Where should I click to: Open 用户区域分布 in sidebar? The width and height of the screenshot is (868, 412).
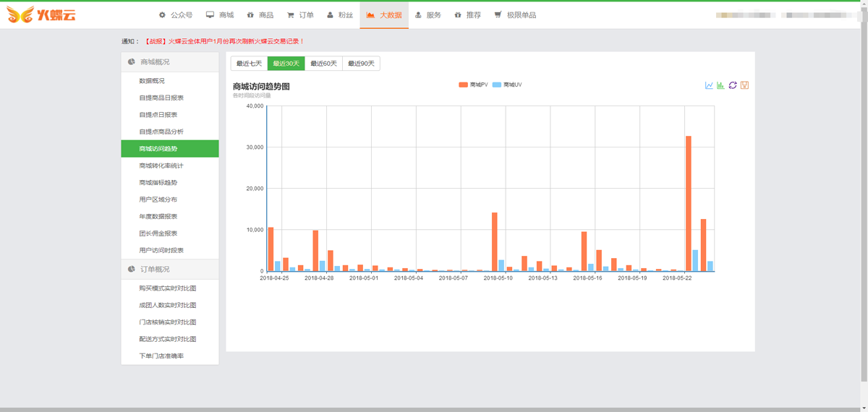point(158,199)
